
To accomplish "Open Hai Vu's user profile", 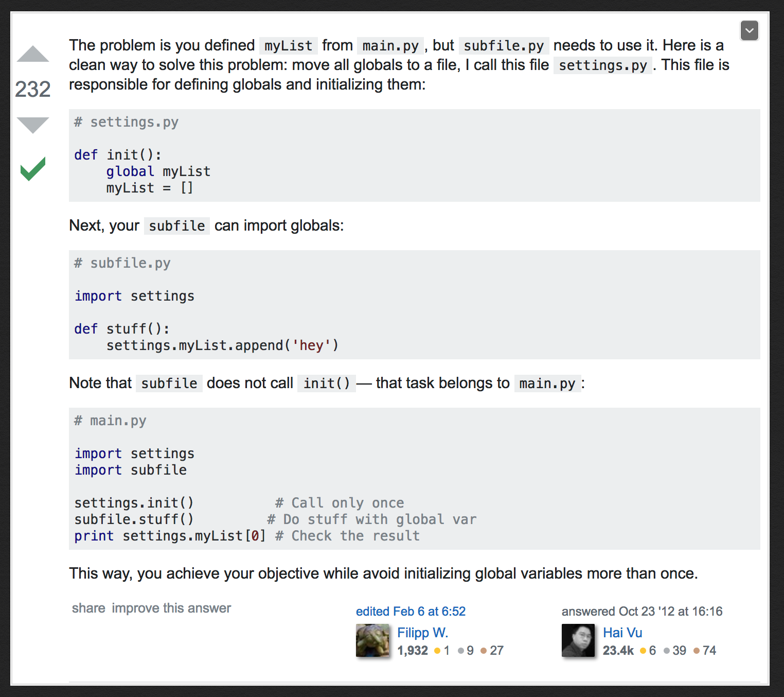I will click(x=622, y=633).
